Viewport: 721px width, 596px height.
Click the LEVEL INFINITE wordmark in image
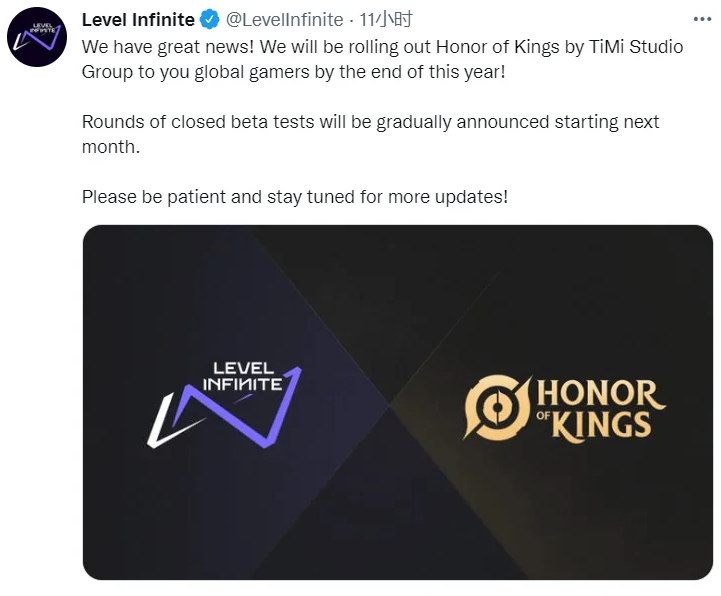(x=250, y=375)
